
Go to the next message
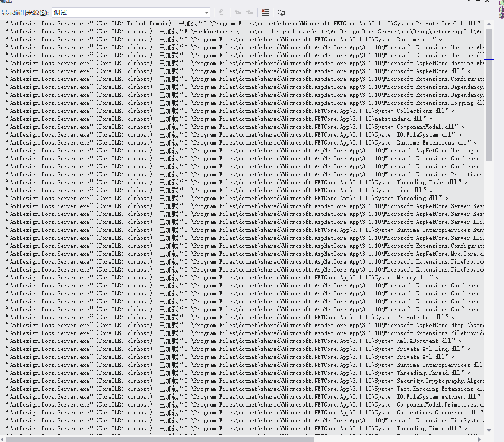[250, 12]
